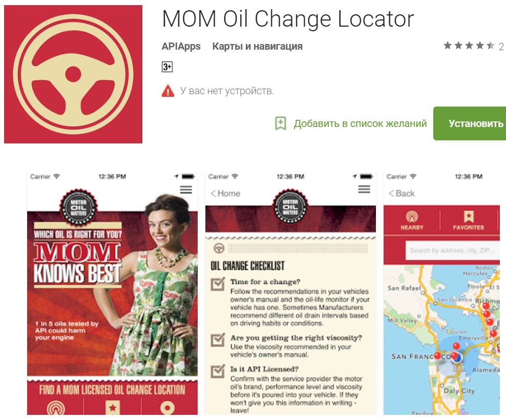This screenshot has width=506, height=420.
Task: Open the 'Карты и навигация' category
Action: click(x=257, y=47)
